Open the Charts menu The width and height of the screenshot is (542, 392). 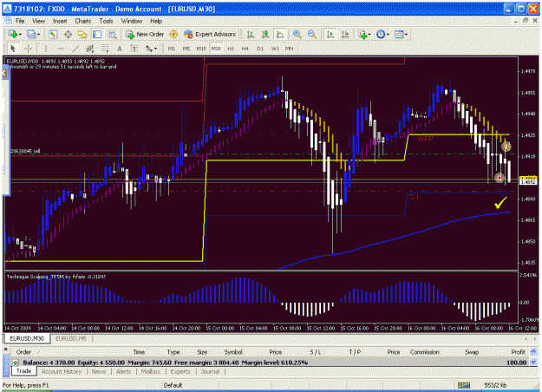tap(83, 21)
